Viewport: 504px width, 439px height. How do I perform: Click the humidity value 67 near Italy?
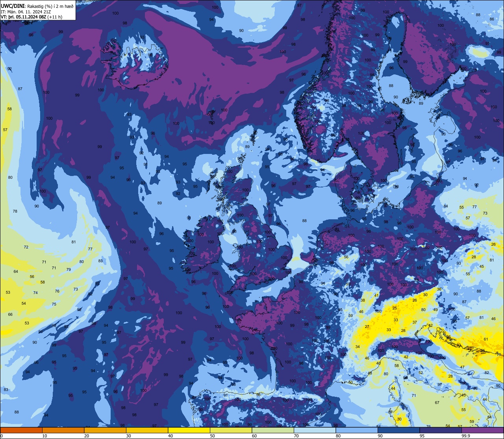(437, 403)
